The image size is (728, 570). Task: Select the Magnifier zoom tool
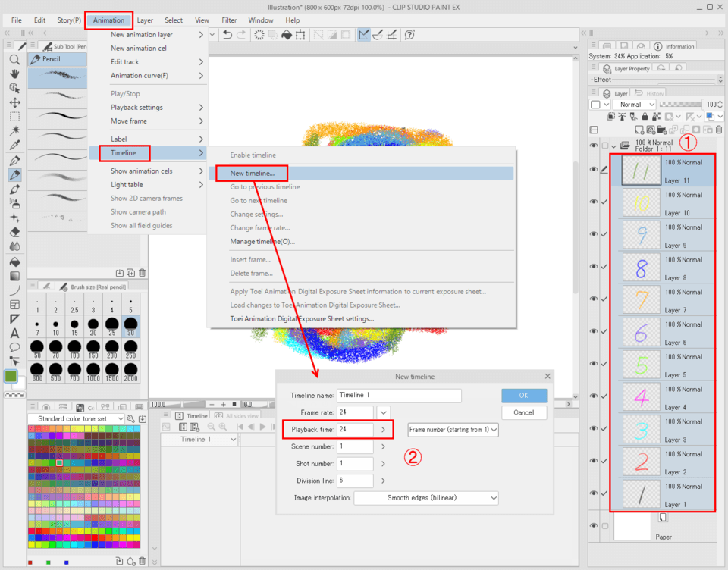[14, 59]
